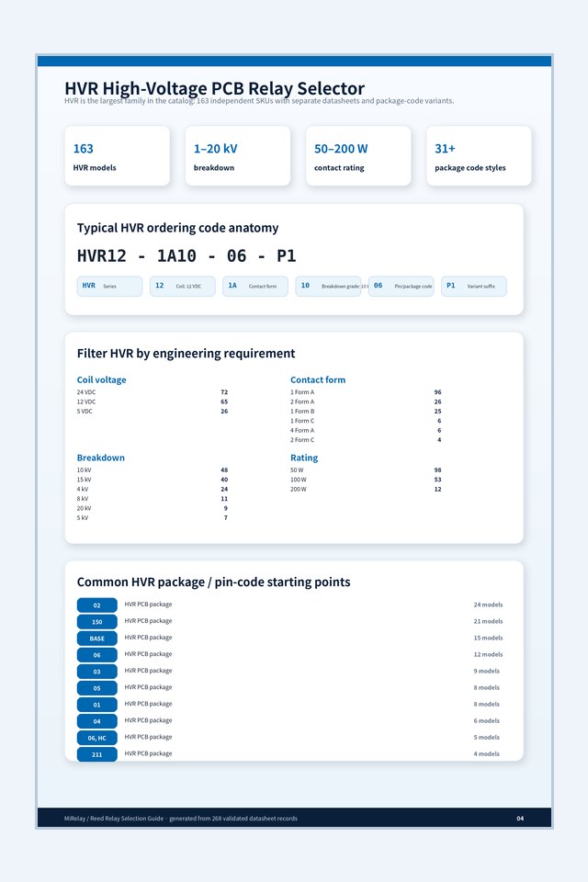Select the 150 package code badge

[96, 622]
